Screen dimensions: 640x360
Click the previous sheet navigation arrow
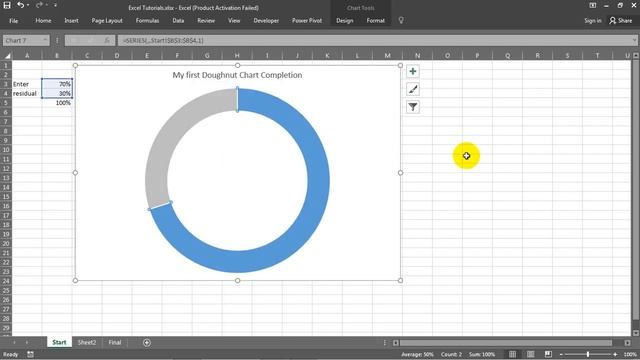click(x=14, y=342)
